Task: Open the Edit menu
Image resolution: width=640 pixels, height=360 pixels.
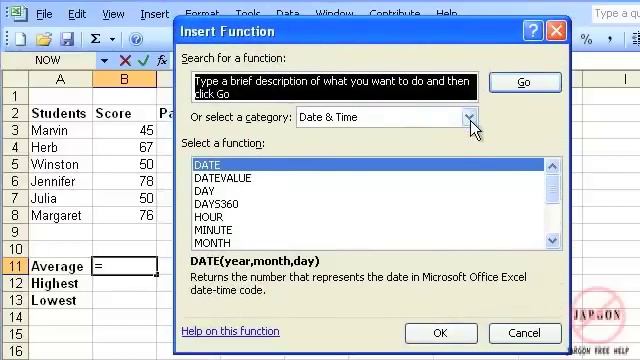Action: pos(77,14)
